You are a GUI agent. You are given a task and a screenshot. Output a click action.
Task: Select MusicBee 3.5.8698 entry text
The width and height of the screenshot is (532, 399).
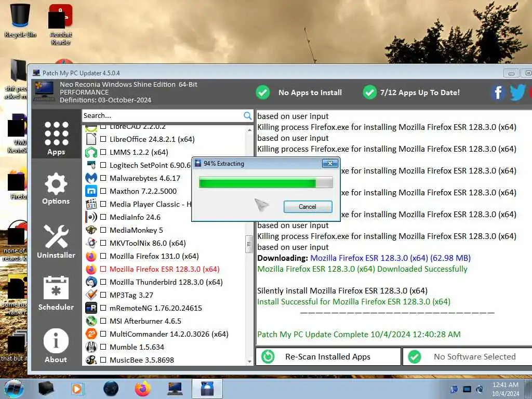[x=141, y=360]
